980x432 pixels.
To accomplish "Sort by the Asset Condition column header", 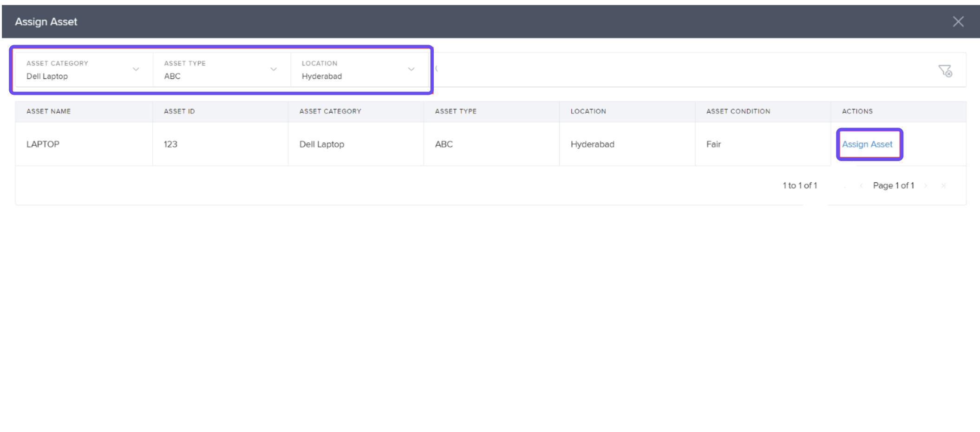I will click(x=738, y=111).
